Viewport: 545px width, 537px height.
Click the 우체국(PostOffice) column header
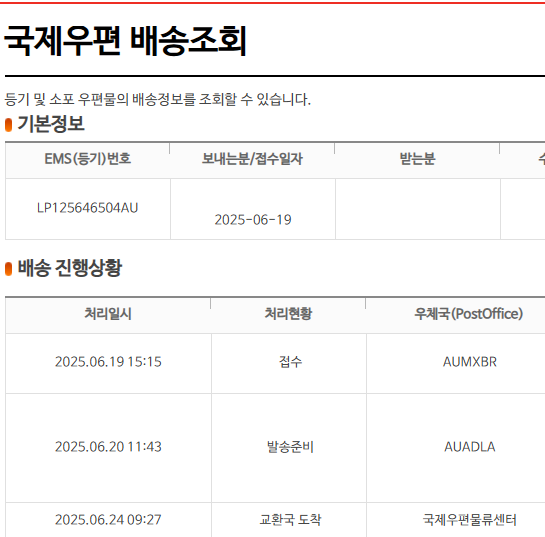469,314
